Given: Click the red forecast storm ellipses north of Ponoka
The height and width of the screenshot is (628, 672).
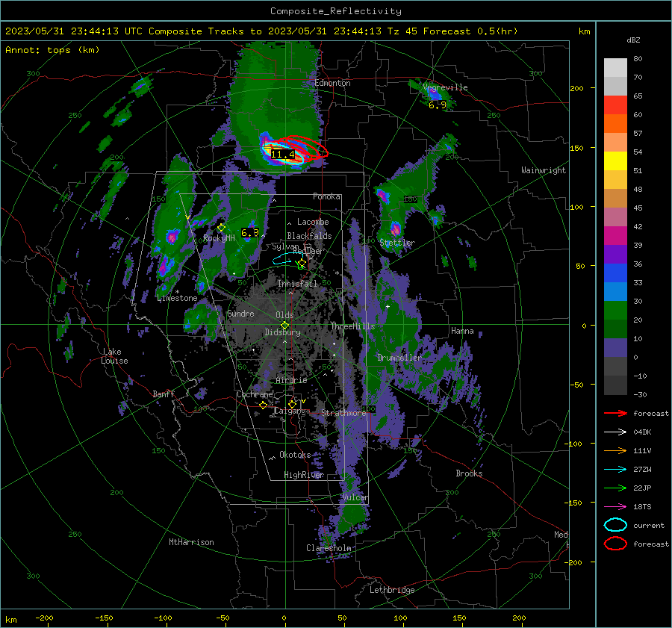Looking at the screenshot, I should point(300,147).
